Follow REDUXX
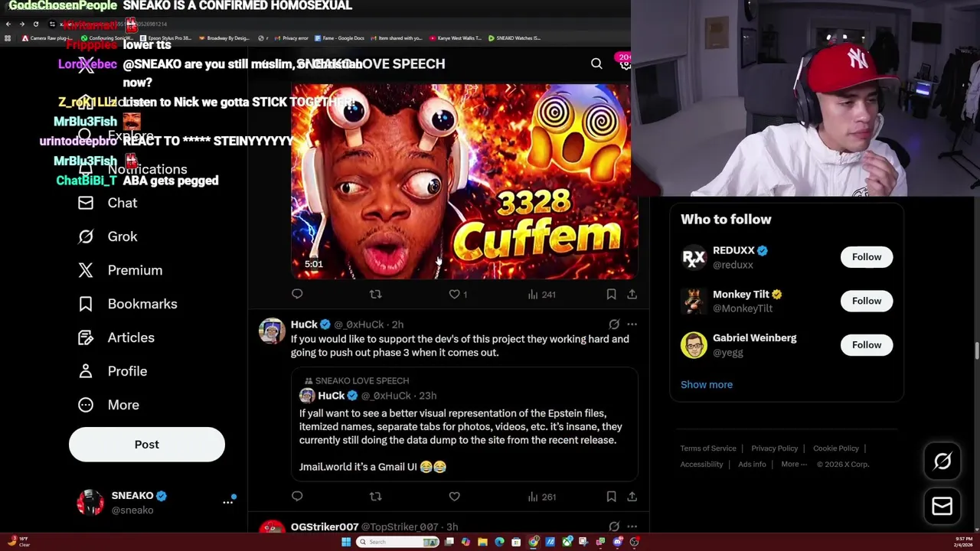Screen dimensions: 980x551 (867, 257)
